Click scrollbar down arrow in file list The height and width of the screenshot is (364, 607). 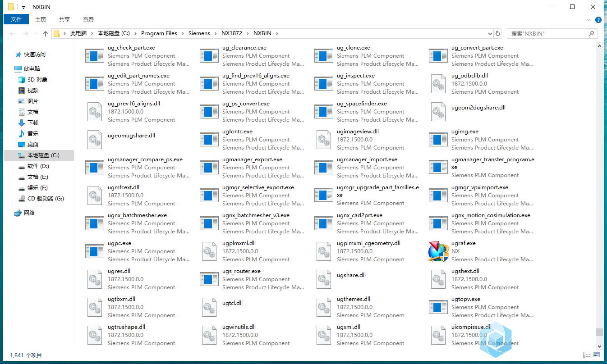pyautogui.click(x=599, y=346)
